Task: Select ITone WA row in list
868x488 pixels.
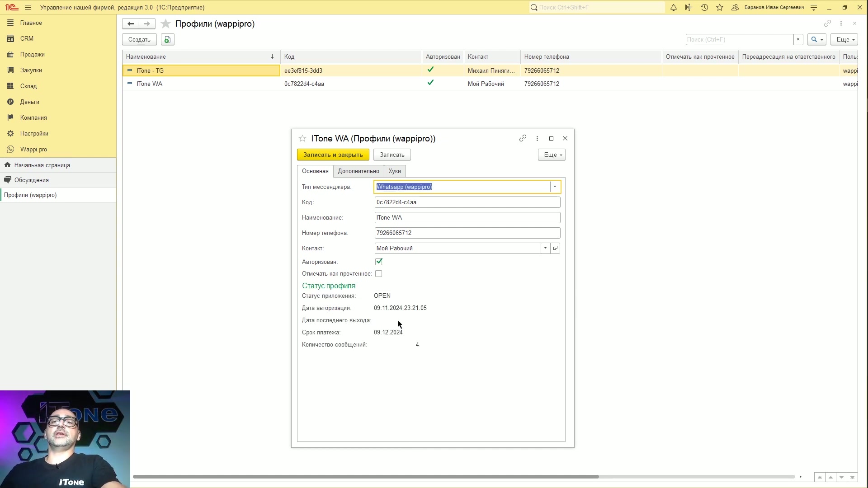Action: tap(490, 84)
